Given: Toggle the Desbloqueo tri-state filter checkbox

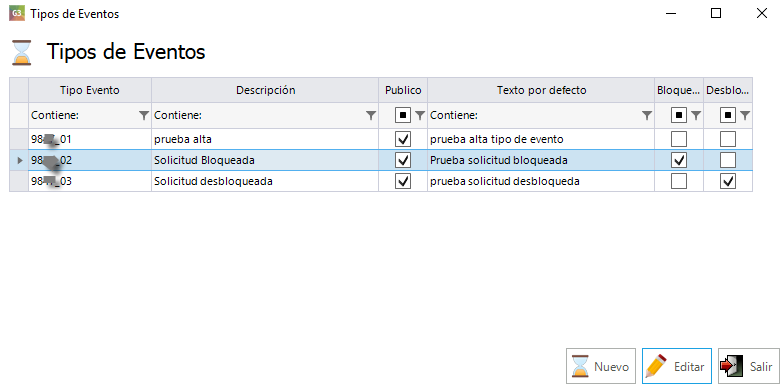Looking at the screenshot, I should click(x=728, y=116).
